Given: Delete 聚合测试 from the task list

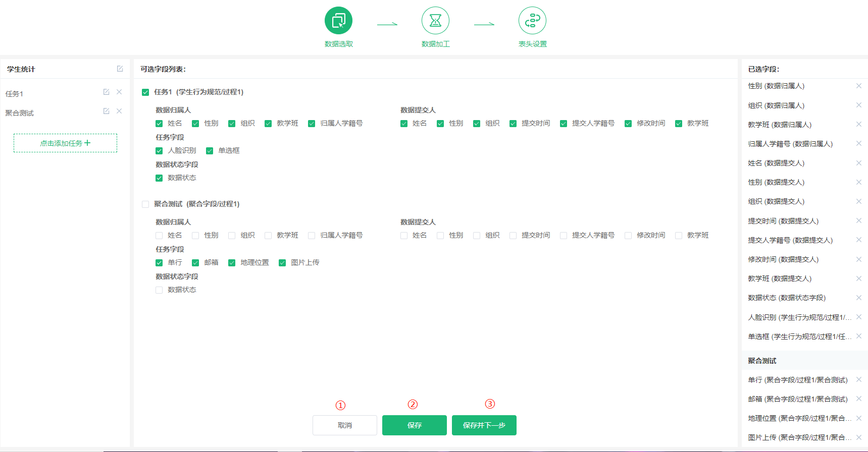Looking at the screenshot, I should (119, 111).
